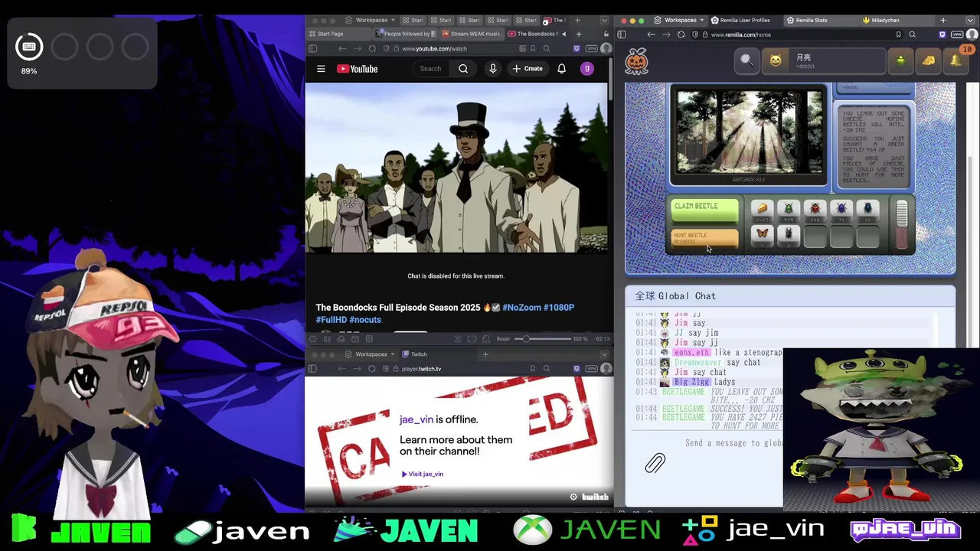Viewport: 980px width, 551px height.
Task: Toggle sidebar panel in YouTube browser window
Action: coord(312,48)
